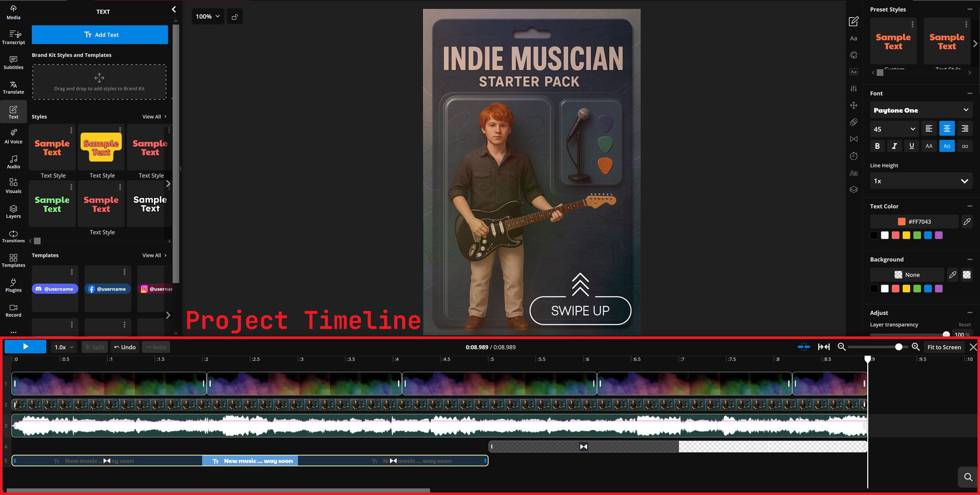
Task: Open the edit pencil tab in right sidebar
Action: tap(854, 22)
